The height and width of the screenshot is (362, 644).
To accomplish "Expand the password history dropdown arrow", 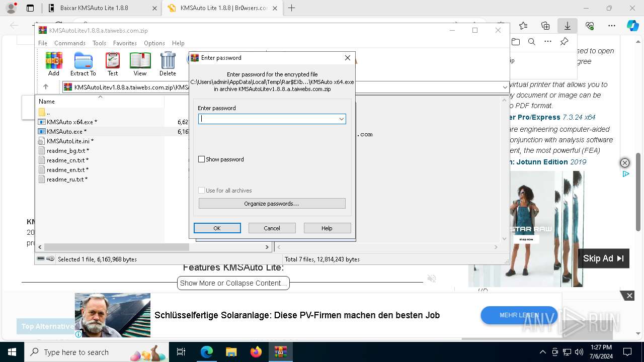I will 341,119.
